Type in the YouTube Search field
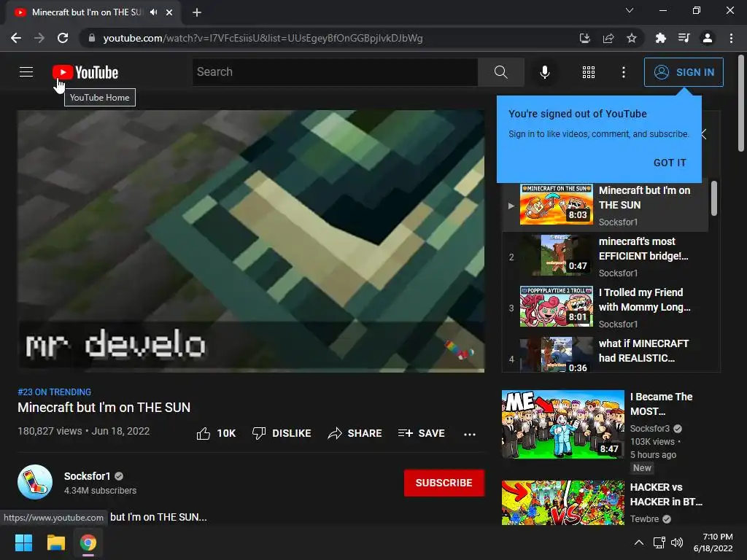This screenshot has height=560, width=747. (335, 72)
